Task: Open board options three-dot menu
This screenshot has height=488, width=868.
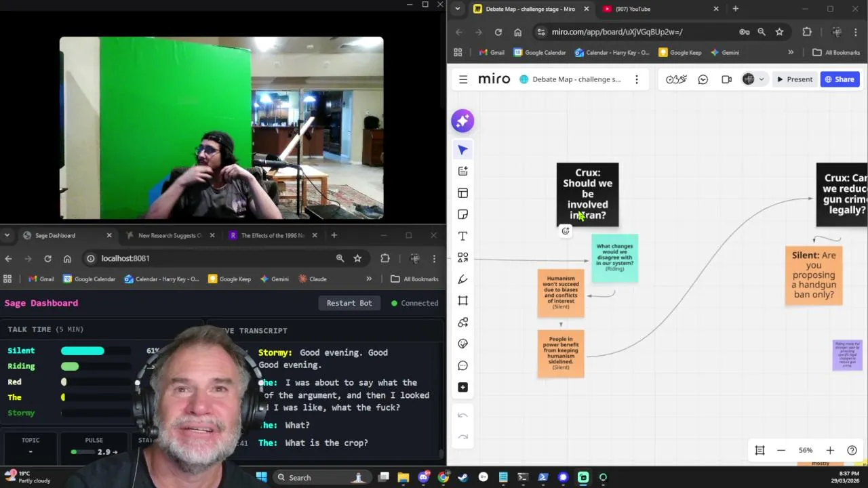Action: 636,79
